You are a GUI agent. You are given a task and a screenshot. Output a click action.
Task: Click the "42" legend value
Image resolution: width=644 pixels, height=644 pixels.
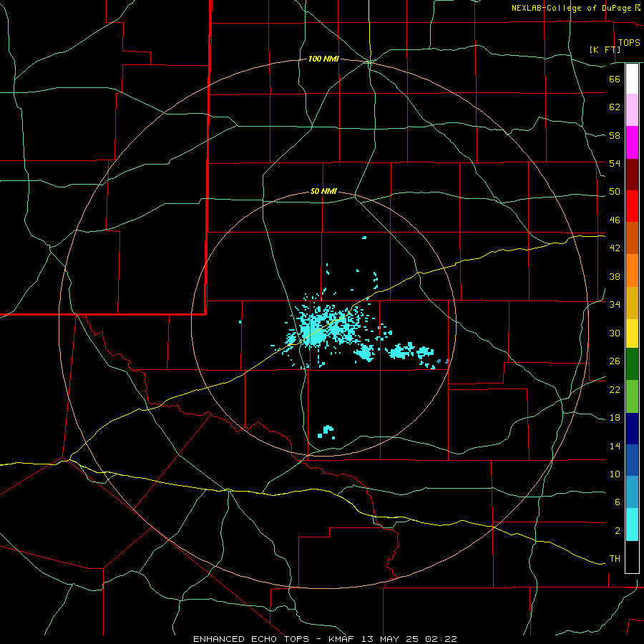(615, 248)
